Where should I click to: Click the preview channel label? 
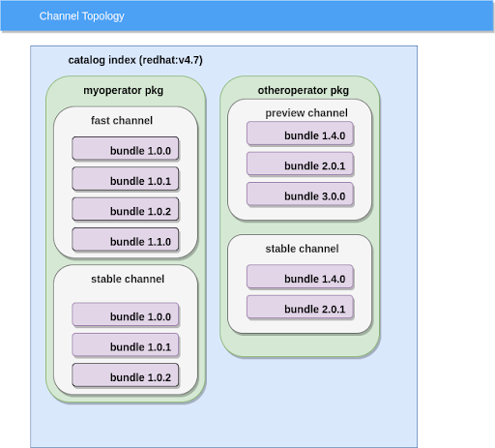click(x=306, y=113)
